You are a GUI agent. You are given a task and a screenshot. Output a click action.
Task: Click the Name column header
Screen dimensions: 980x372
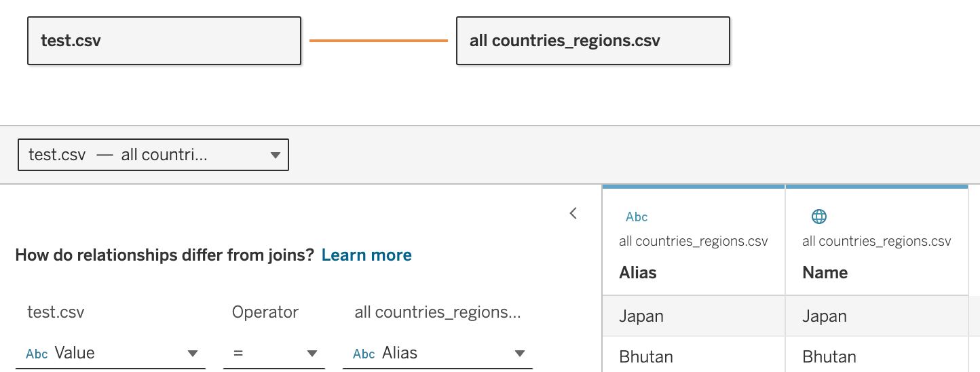[x=825, y=273]
